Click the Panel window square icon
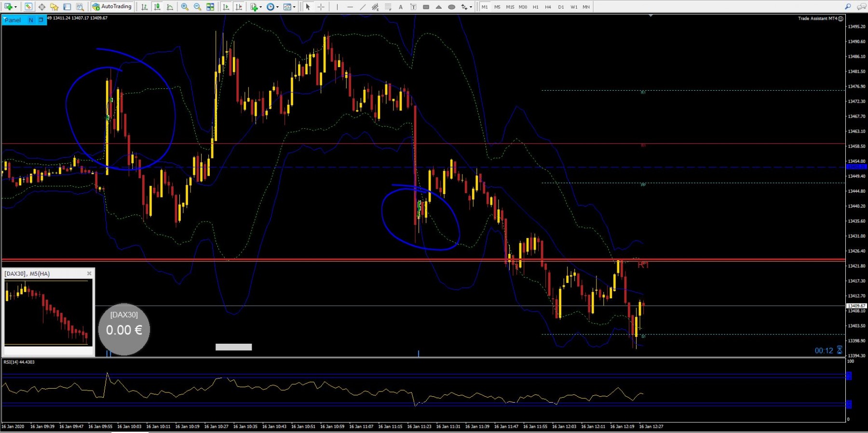The height and width of the screenshot is (433, 868). [41, 20]
